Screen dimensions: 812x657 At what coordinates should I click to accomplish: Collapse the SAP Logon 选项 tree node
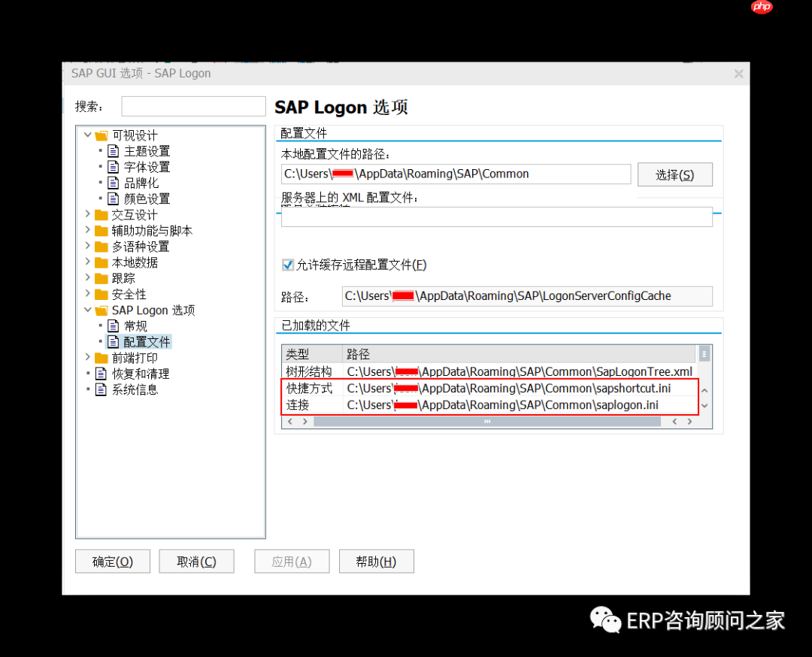pos(87,310)
